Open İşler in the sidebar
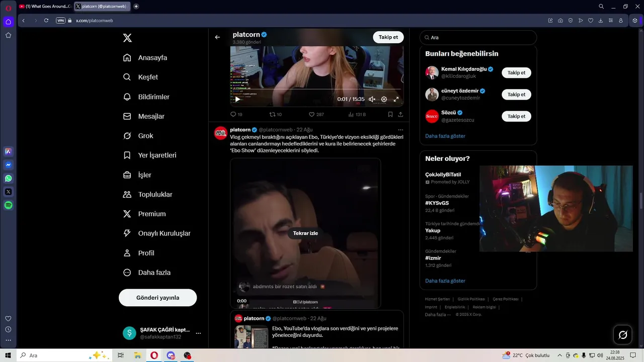The width and height of the screenshot is (644, 362). point(137,175)
